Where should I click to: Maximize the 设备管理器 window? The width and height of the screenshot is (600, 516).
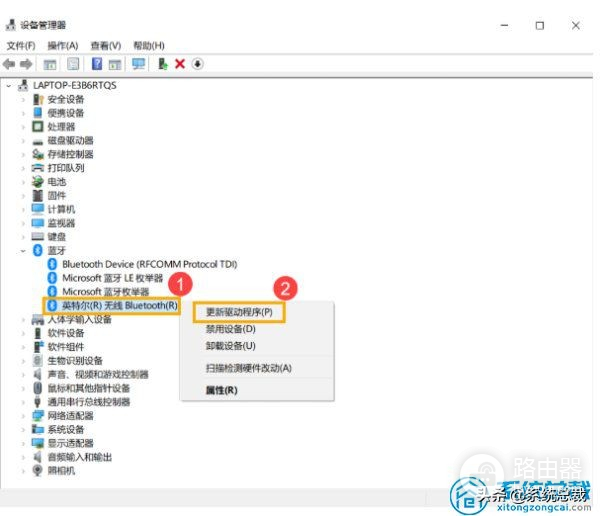[x=540, y=25]
